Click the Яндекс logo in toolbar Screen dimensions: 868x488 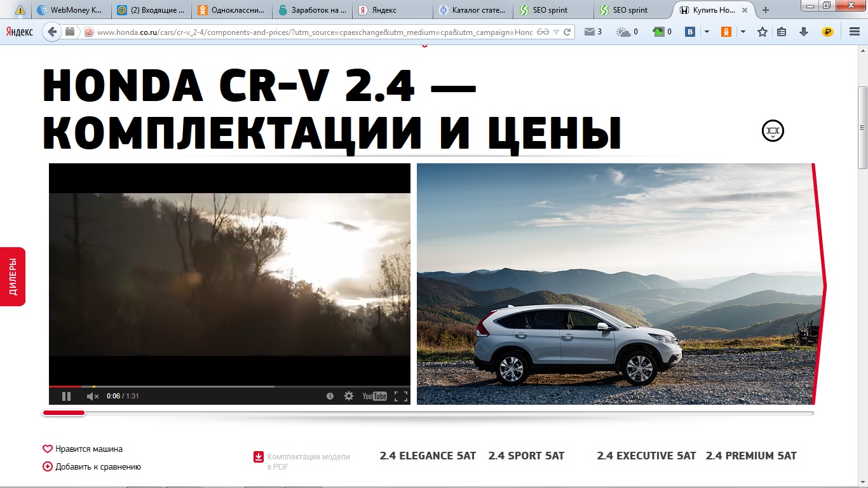coord(20,32)
